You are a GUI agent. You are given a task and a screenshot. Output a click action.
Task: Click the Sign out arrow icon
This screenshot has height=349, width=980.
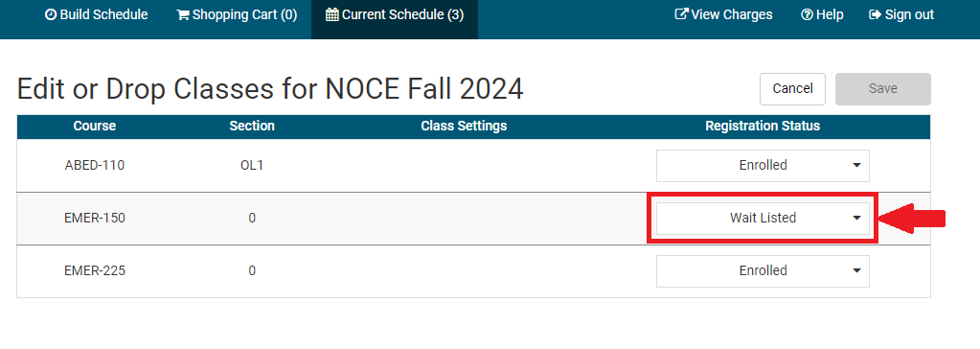875,14
